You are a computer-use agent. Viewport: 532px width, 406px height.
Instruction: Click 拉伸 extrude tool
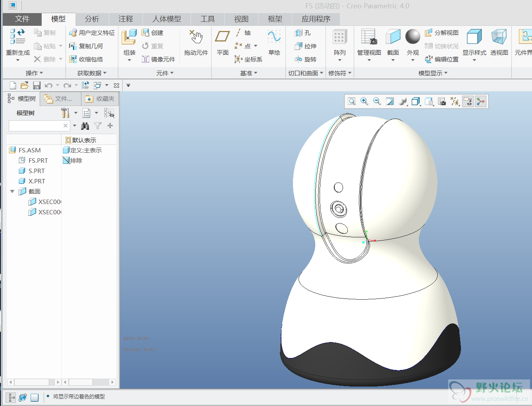pos(306,46)
